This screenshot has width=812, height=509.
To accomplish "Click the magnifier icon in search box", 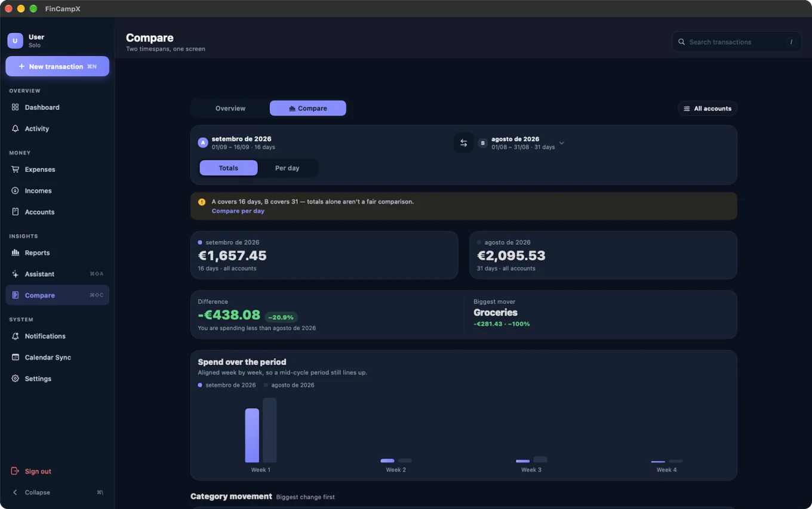I will click(681, 42).
